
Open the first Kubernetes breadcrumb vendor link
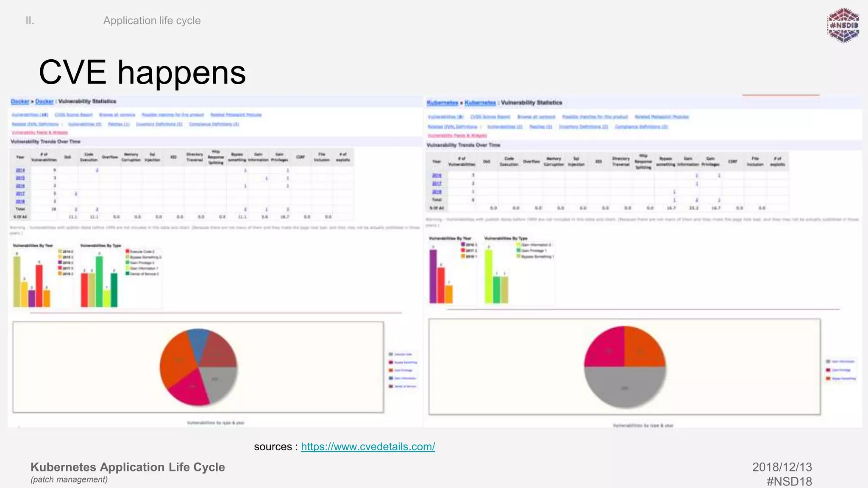coord(442,103)
